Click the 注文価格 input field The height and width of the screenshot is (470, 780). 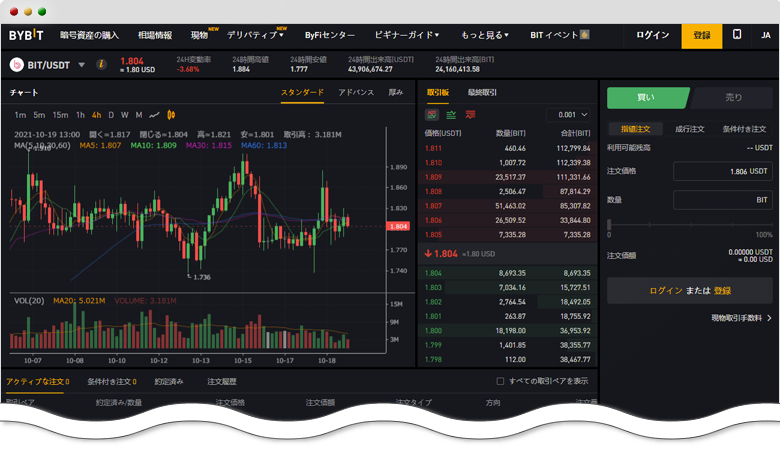pyautogui.click(x=723, y=171)
